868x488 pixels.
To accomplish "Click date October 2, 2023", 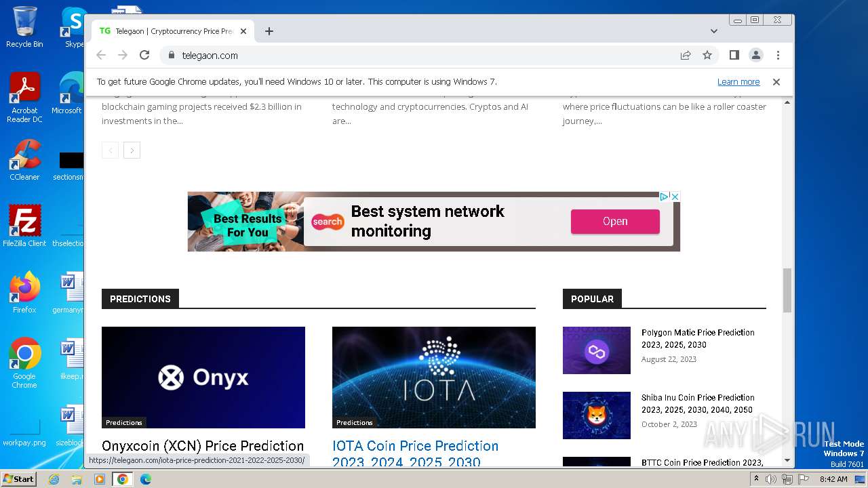I will [x=669, y=424].
